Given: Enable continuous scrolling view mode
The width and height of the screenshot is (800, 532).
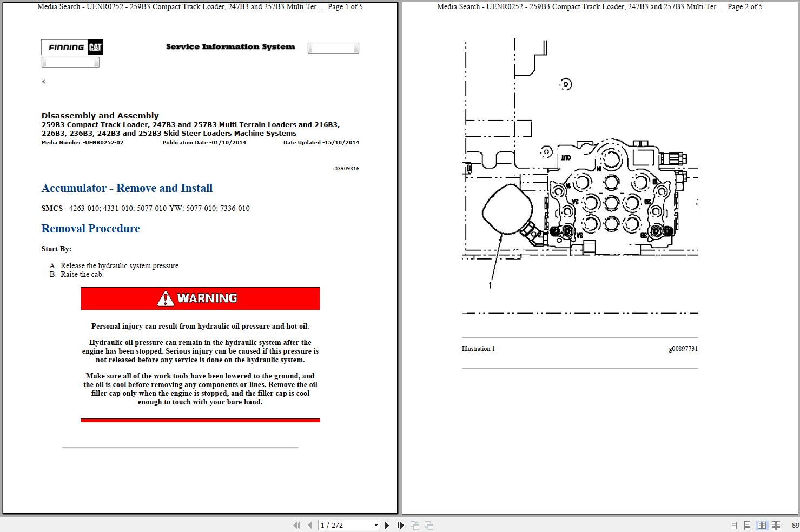Looking at the screenshot, I should tap(747, 525).
